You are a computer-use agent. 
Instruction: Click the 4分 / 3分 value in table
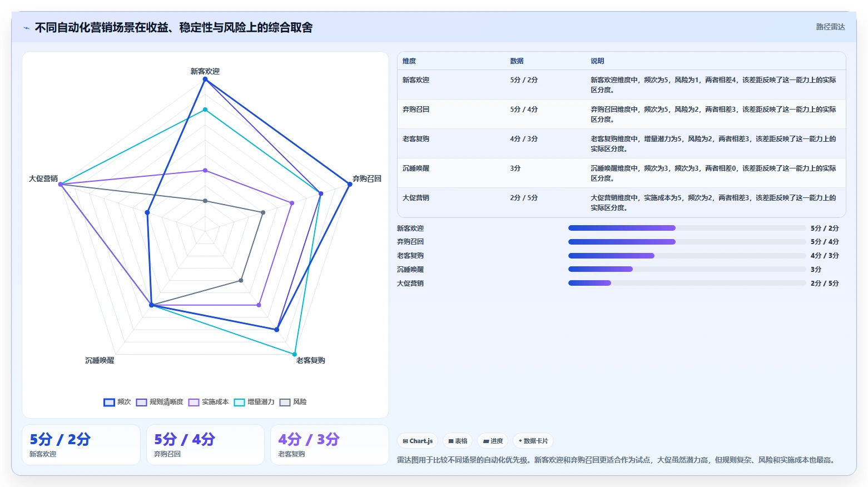click(524, 139)
